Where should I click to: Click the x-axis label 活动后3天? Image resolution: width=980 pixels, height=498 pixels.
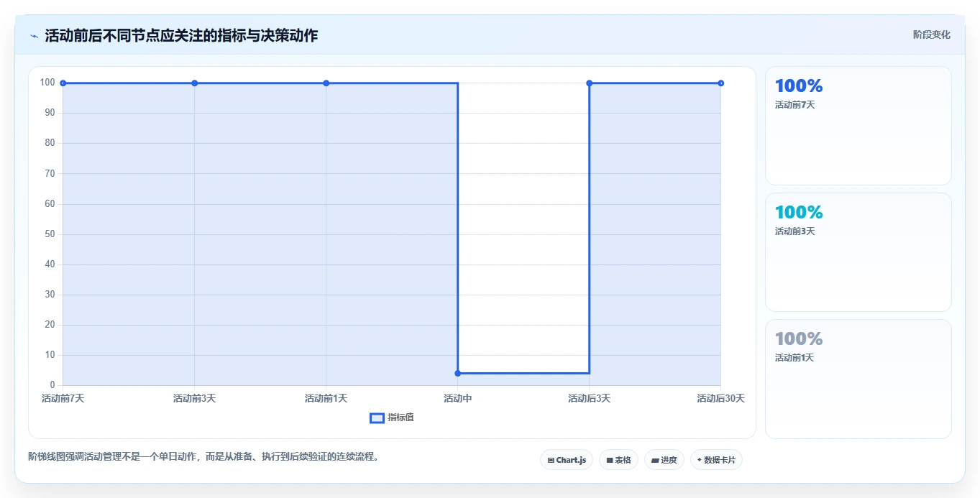point(590,398)
